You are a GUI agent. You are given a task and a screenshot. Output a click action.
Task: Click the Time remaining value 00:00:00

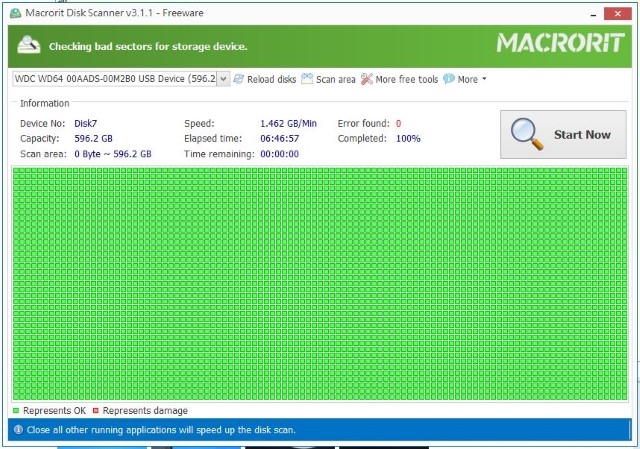tap(280, 154)
